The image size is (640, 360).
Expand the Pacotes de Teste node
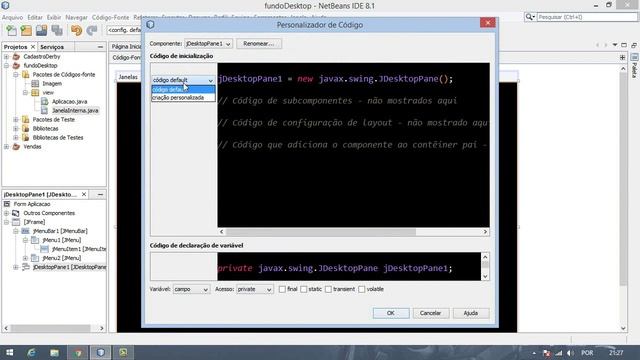click(16, 120)
